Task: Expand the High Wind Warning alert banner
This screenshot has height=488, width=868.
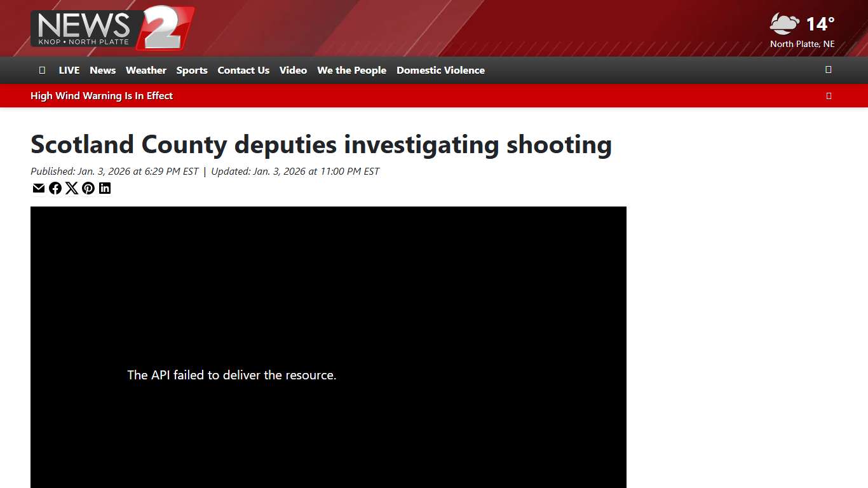Action: pyautogui.click(x=829, y=95)
